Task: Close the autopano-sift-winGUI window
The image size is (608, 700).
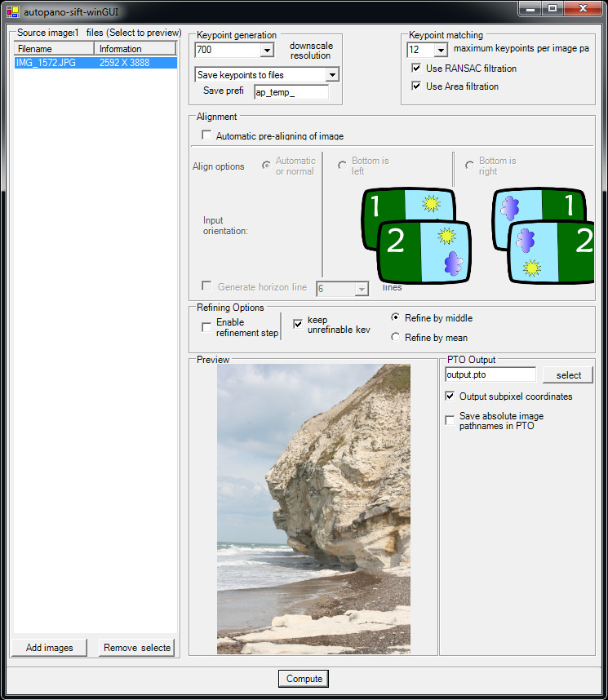Action: pos(583,9)
